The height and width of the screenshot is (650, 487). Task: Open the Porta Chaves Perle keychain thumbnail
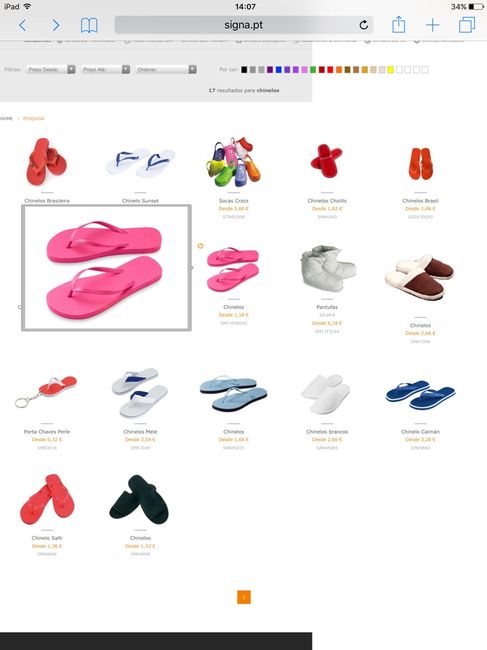tap(46, 392)
